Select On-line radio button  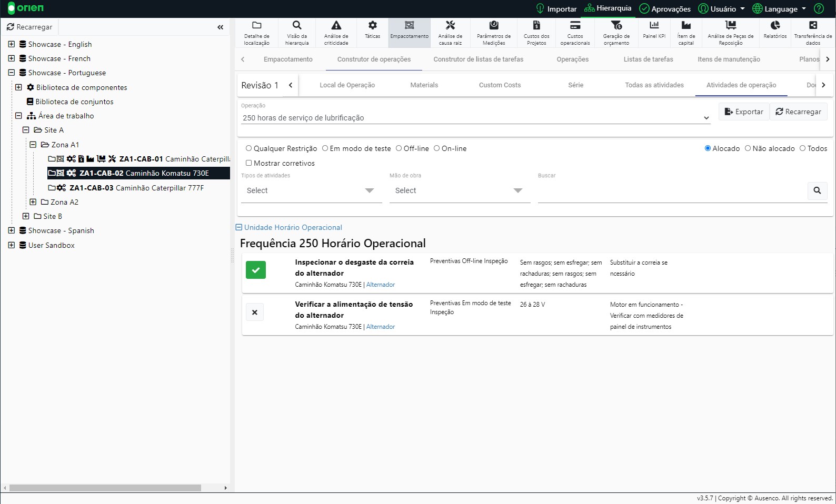click(x=436, y=148)
